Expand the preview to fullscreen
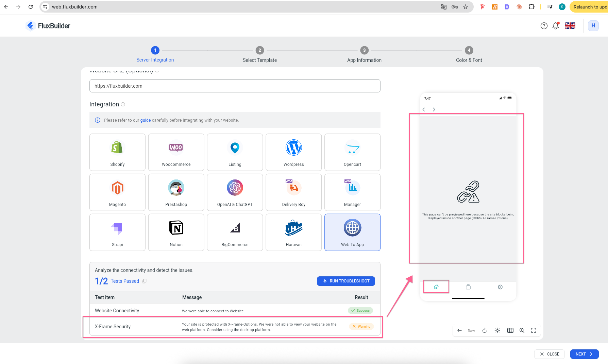 pos(534,331)
